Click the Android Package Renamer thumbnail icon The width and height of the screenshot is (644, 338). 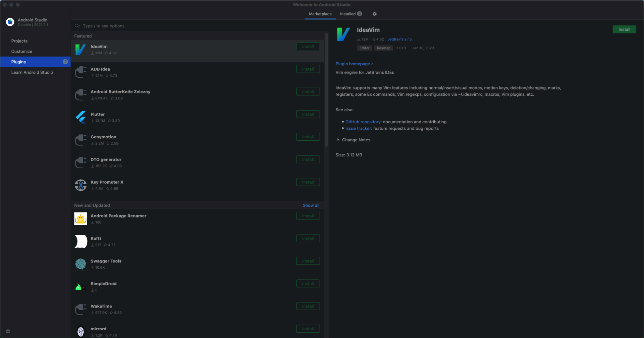click(x=80, y=218)
